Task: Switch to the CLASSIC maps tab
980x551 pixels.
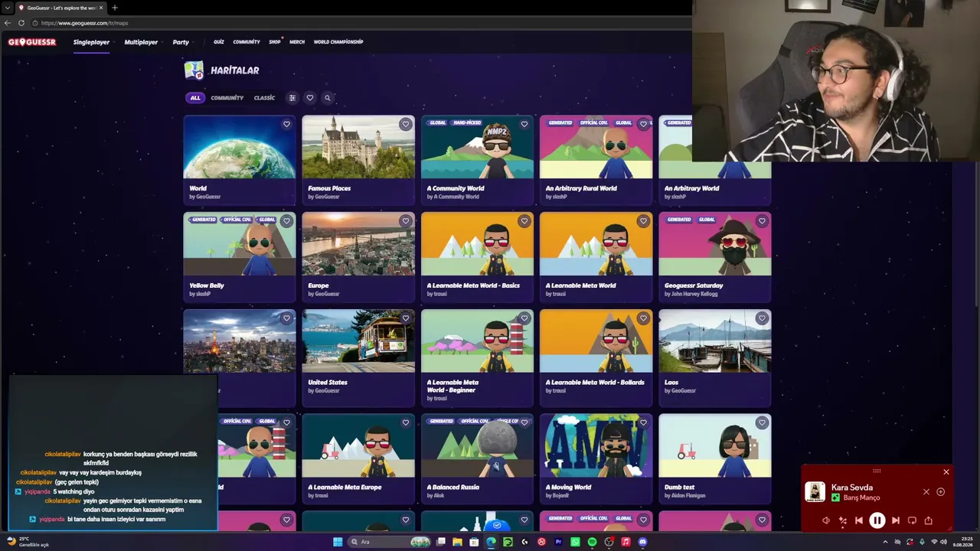Action: 264,98
